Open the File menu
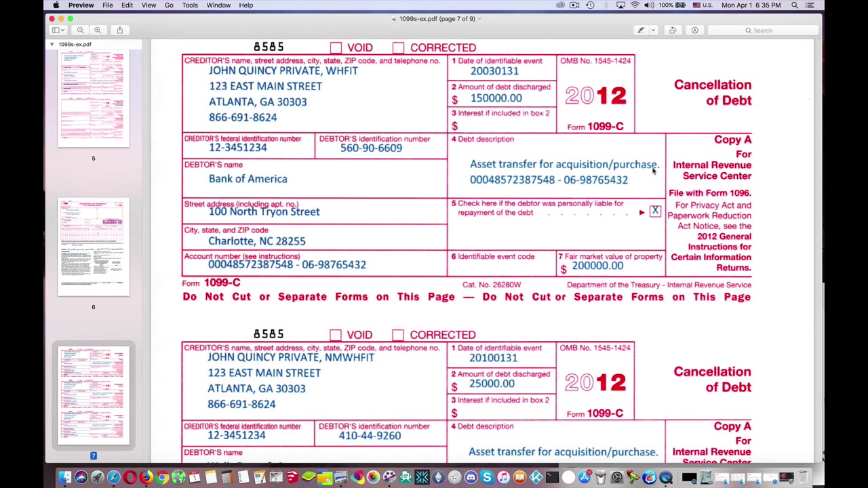This screenshot has width=868, height=488. click(108, 5)
